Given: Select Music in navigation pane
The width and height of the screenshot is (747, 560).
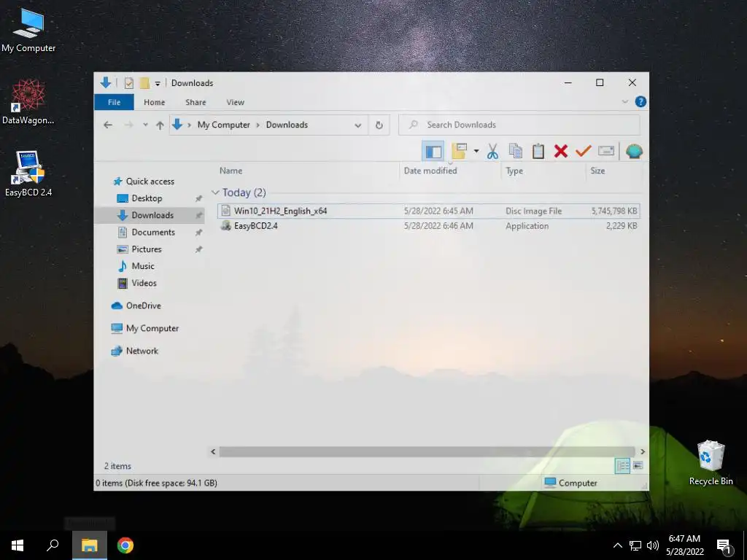Looking at the screenshot, I should tap(143, 266).
